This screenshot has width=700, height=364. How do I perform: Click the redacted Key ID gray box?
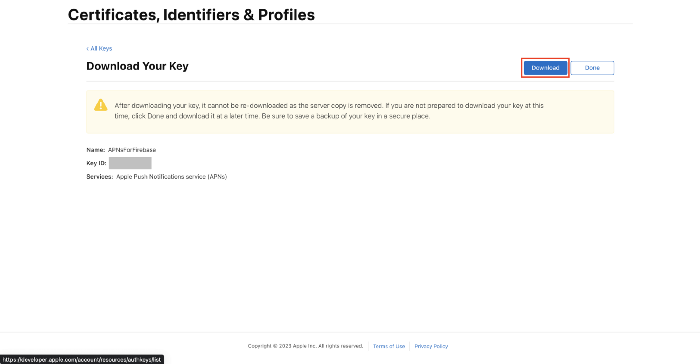point(130,163)
